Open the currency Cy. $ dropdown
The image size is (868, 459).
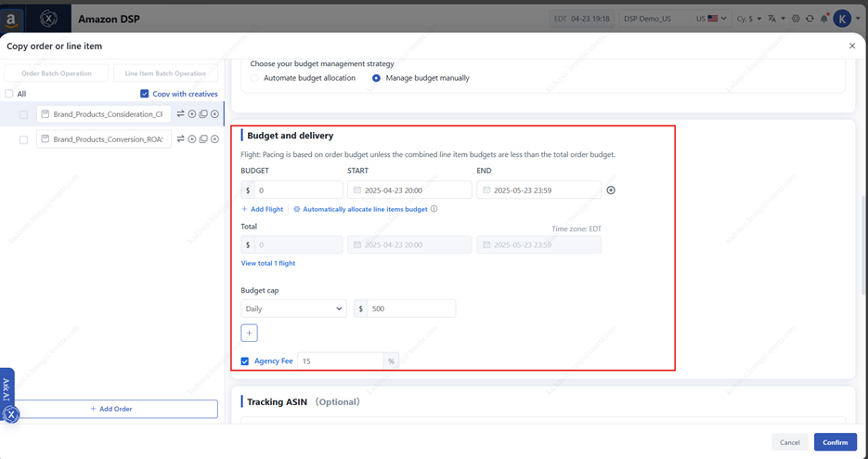click(x=748, y=19)
